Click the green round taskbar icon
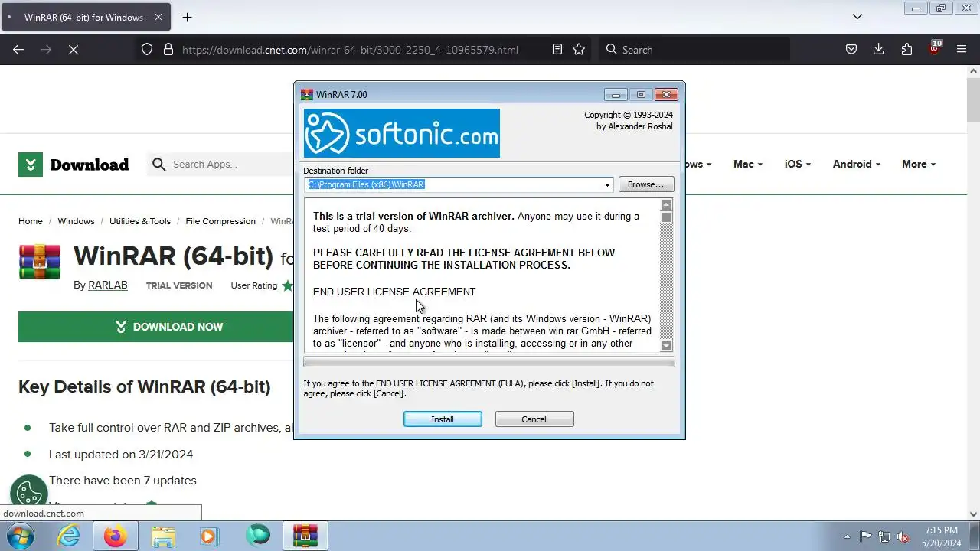Screen dimensions: 980x551 click(x=258, y=536)
